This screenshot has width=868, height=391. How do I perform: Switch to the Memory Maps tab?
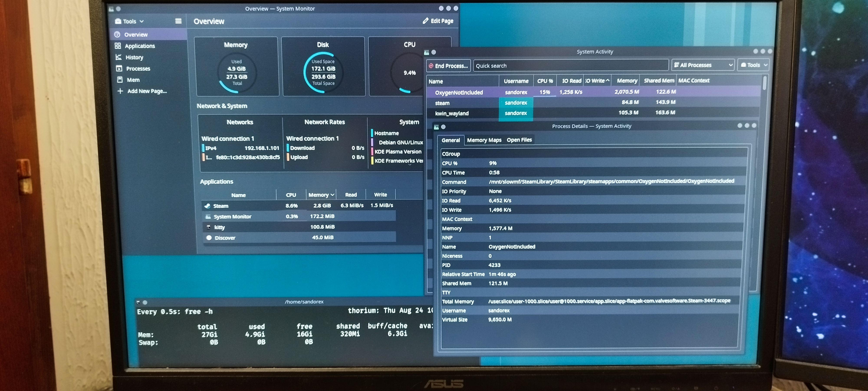point(484,140)
